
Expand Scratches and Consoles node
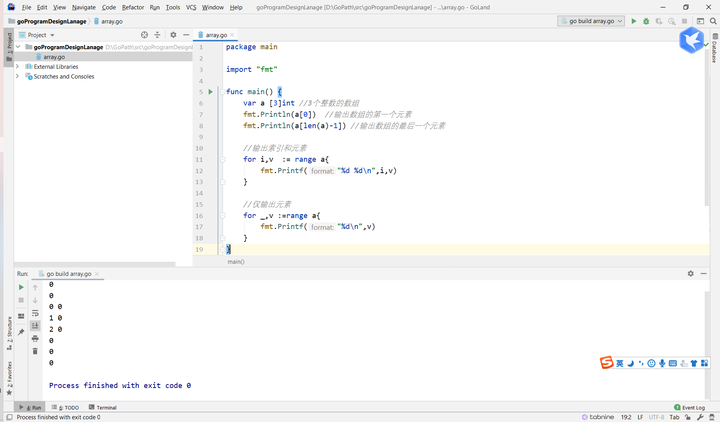[x=18, y=76]
